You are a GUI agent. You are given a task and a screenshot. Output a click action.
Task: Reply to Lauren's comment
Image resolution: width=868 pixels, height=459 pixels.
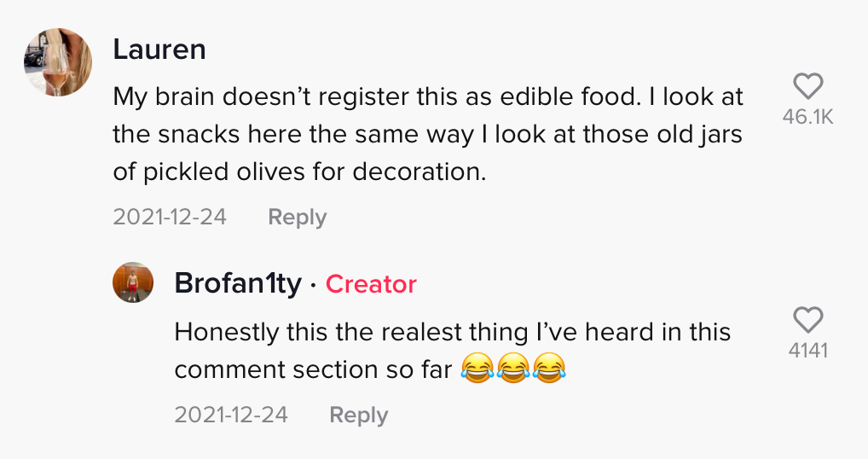point(298,217)
